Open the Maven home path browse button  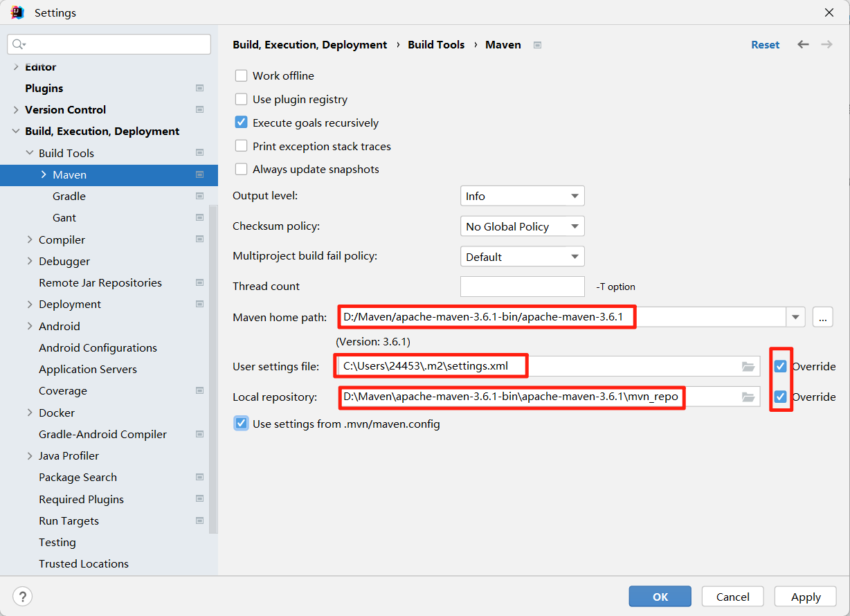(x=822, y=317)
